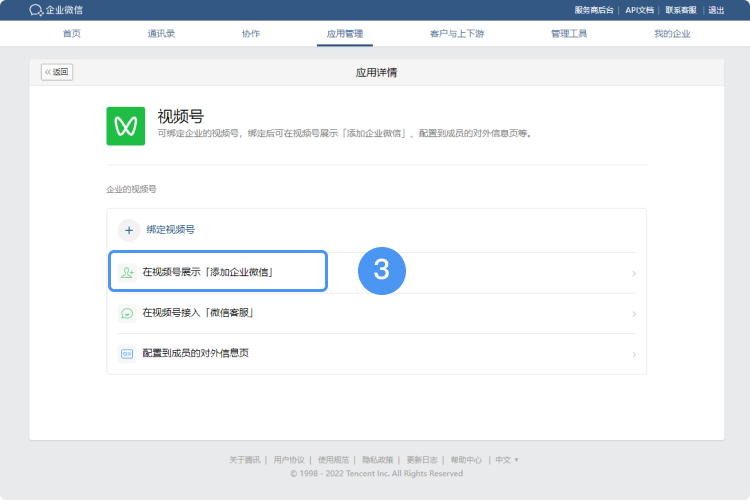Expand 在视频号接入「微信客服」 row arrow

tap(634, 314)
